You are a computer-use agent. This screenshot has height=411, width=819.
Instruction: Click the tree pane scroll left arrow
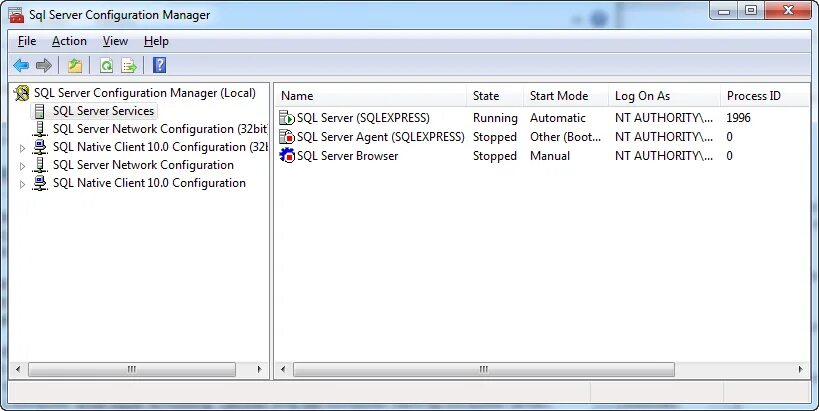(x=18, y=369)
